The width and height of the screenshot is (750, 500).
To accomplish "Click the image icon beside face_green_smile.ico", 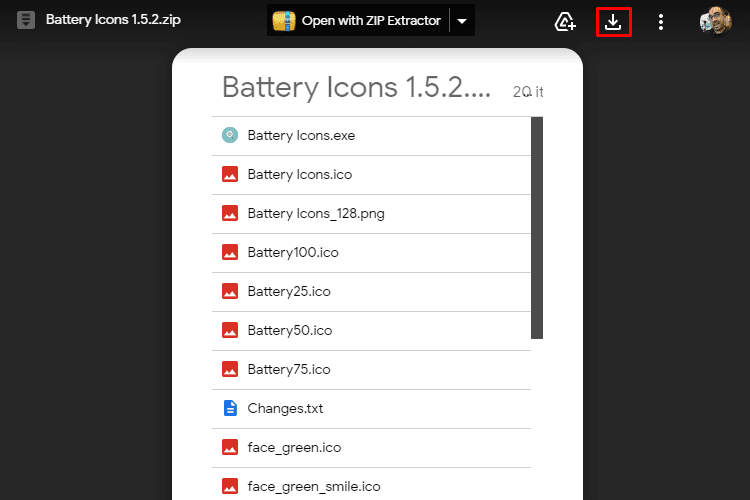I will (x=230, y=486).
